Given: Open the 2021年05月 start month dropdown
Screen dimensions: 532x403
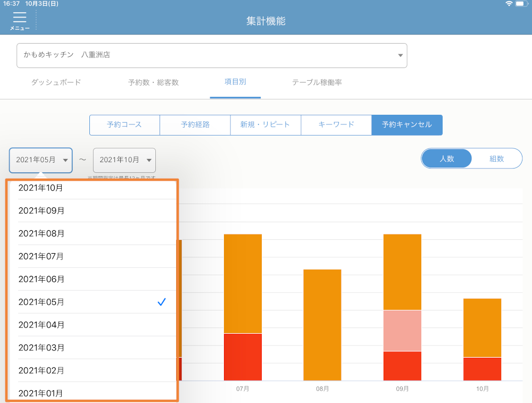Looking at the screenshot, I should (x=41, y=160).
